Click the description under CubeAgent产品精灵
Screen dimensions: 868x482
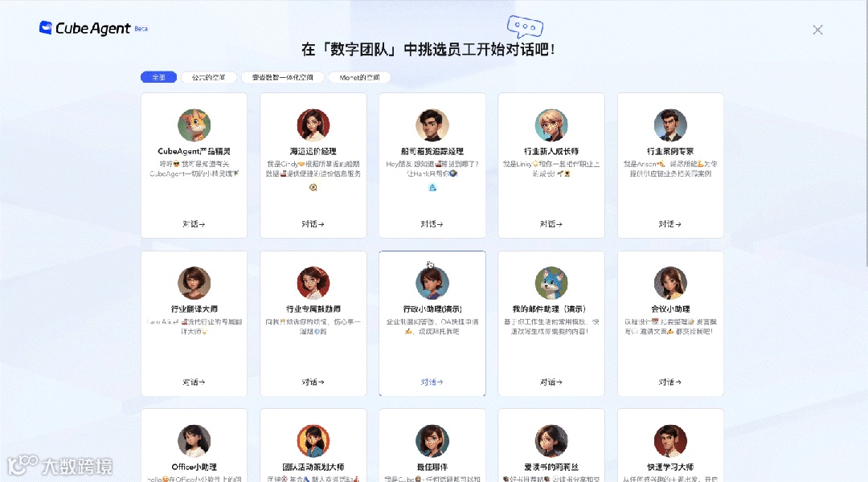pyautogui.click(x=194, y=169)
